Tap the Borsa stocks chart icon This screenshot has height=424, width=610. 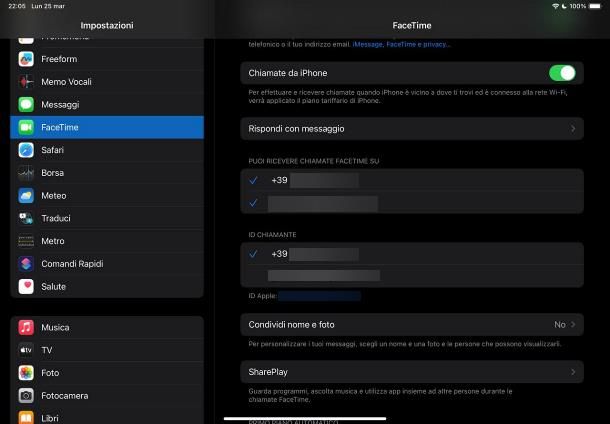(x=26, y=173)
